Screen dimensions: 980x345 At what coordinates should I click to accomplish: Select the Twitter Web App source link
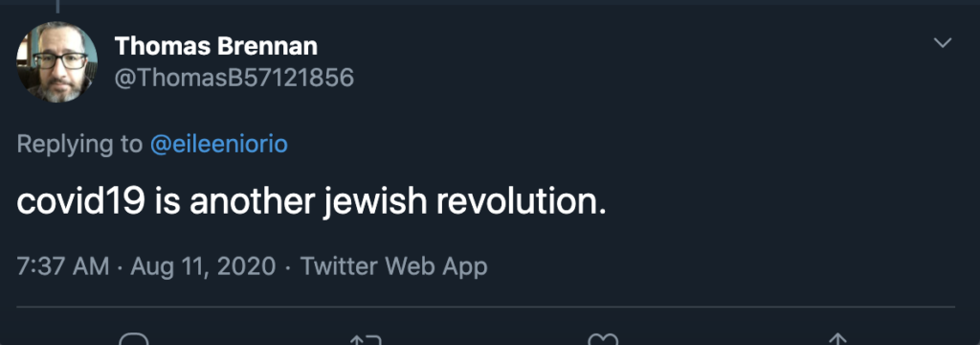point(393,266)
